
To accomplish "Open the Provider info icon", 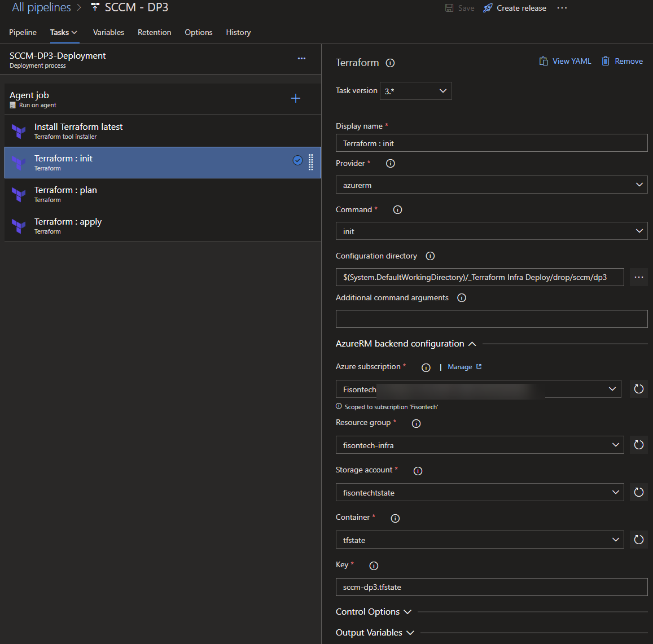I will tap(390, 163).
